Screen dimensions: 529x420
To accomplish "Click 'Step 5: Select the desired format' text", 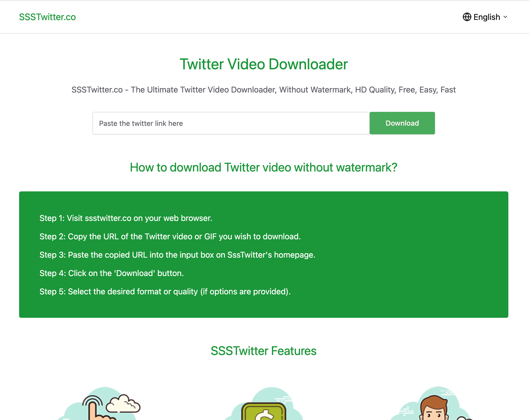I will (x=165, y=292).
